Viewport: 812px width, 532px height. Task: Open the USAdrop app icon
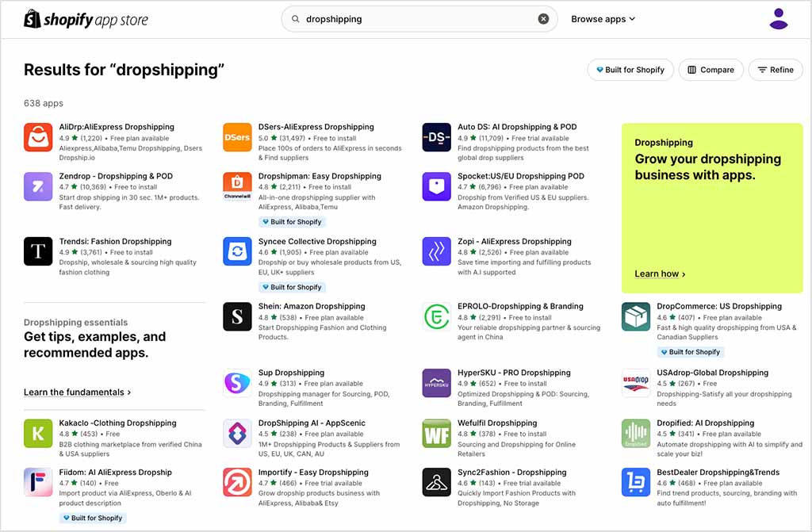(x=635, y=383)
